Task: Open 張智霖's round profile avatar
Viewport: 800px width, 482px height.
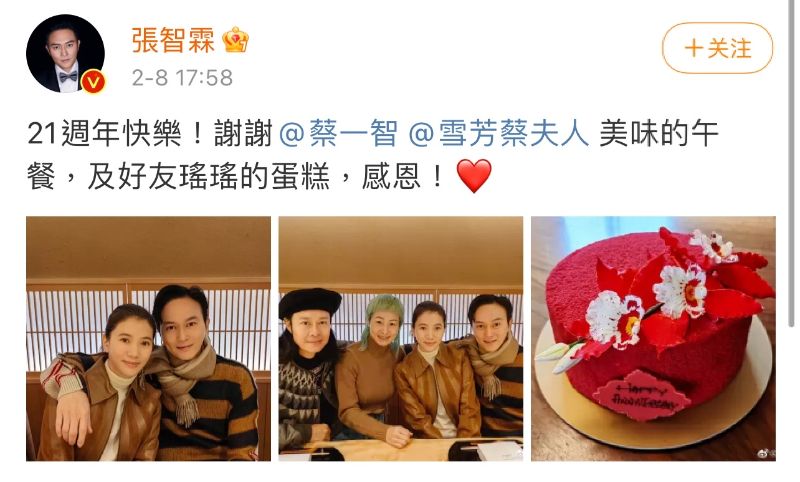Action: click(x=65, y=54)
